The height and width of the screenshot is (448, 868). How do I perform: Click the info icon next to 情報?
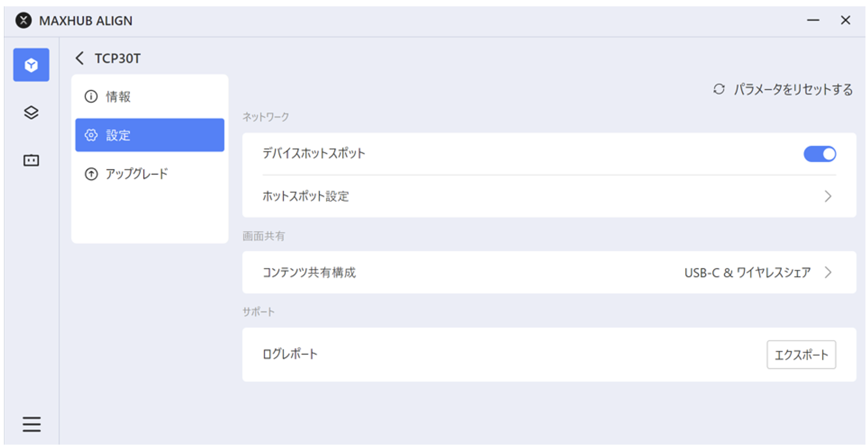tap(91, 97)
